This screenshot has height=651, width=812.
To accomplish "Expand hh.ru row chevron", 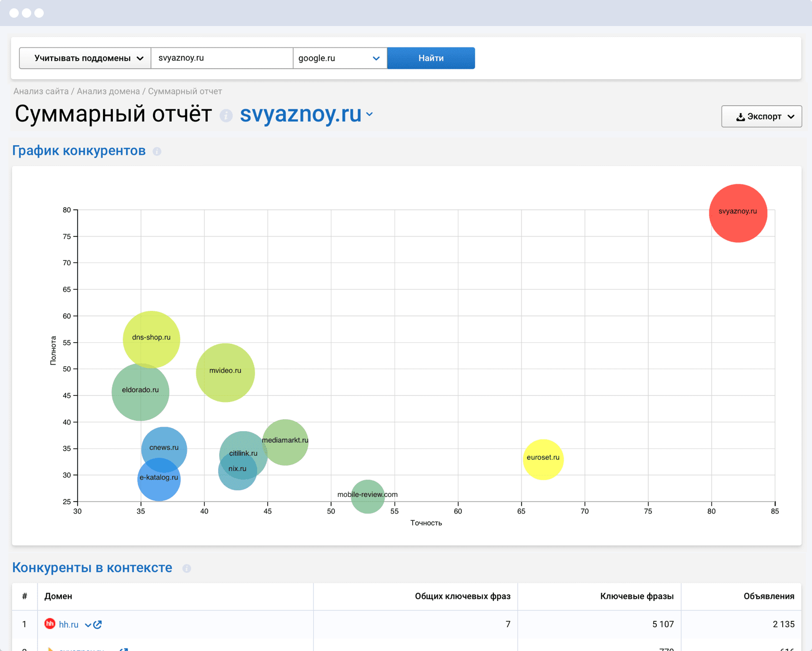I will (x=88, y=625).
